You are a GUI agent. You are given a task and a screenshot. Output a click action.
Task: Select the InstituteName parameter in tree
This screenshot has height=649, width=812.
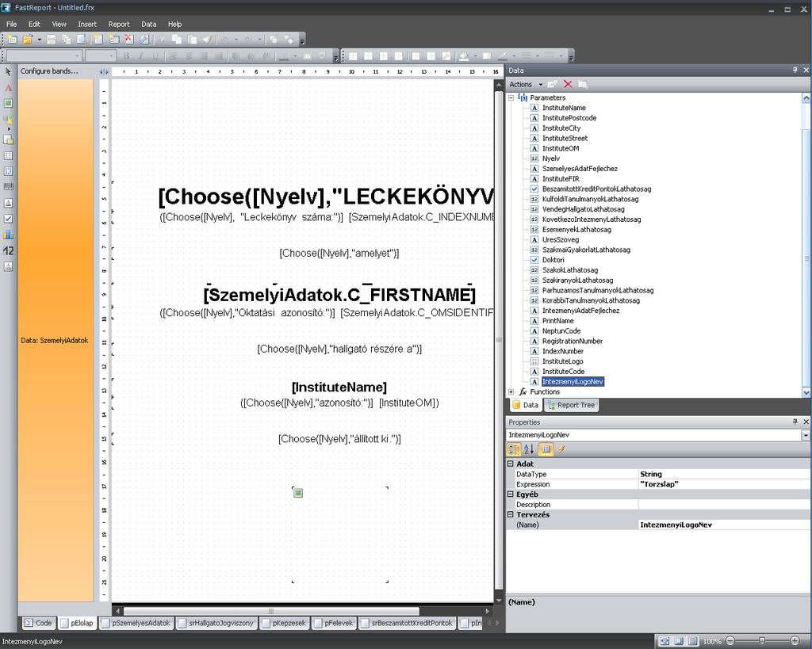click(x=564, y=108)
